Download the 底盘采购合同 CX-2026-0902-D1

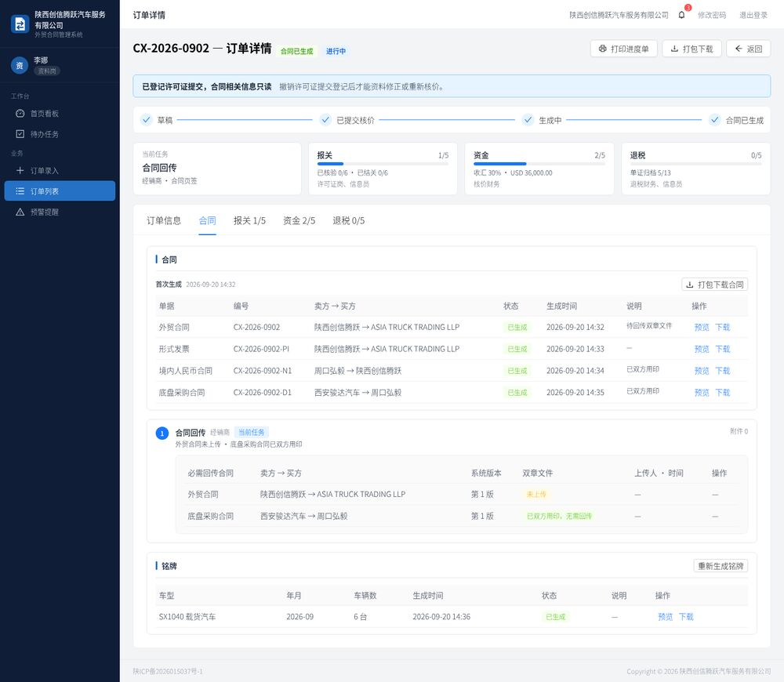tap(723, 393)
